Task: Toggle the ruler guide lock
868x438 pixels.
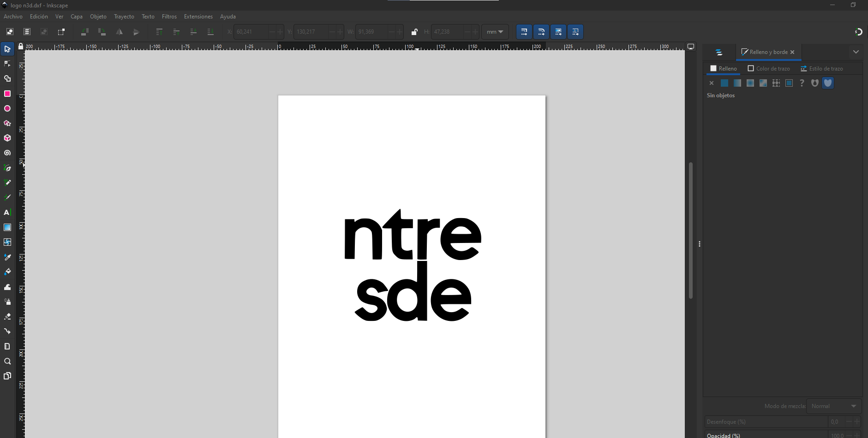Action: 21,46
